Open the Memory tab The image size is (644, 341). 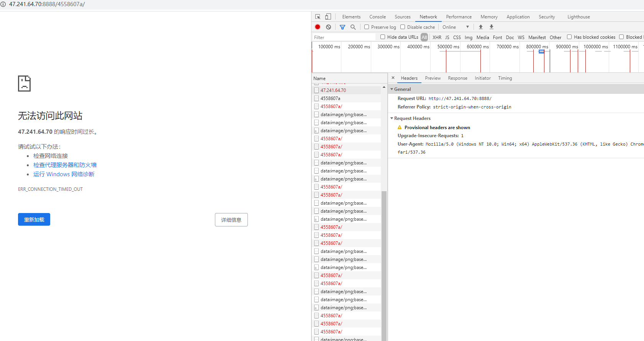pos(489,17)
